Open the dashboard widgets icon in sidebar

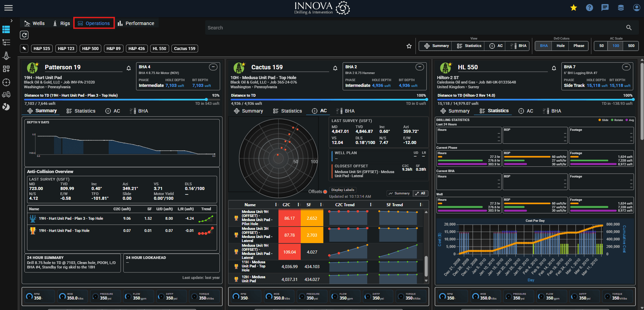(x=6, y=69)
